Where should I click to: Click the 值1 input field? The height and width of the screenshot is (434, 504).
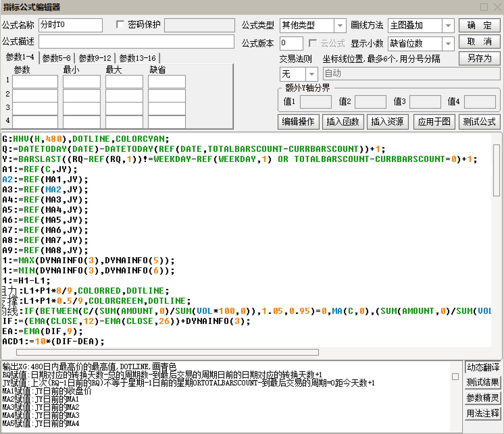[316, 102]
